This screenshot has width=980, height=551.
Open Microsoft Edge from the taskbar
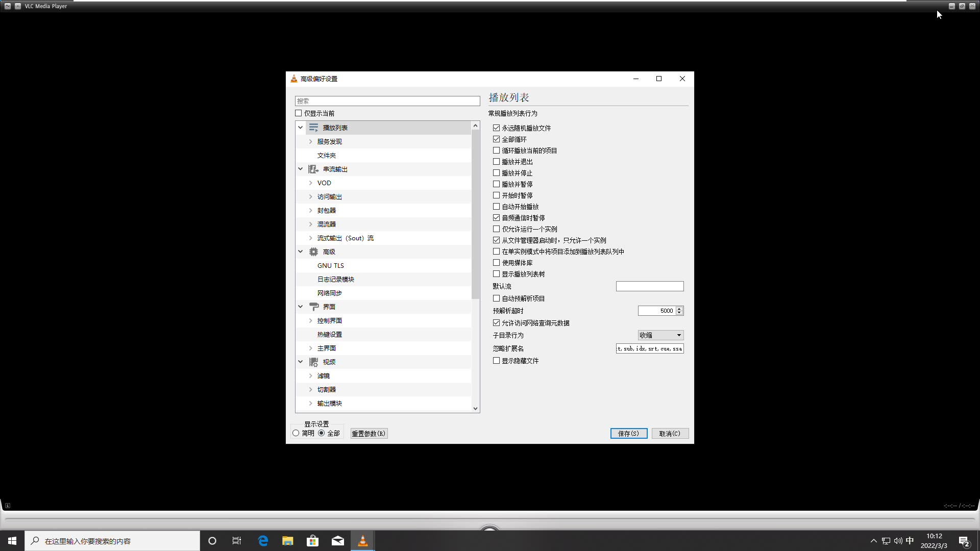click(263, 541)
